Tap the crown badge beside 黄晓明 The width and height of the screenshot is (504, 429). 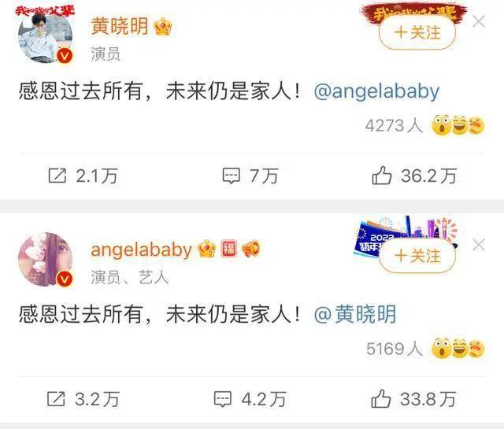163,26
